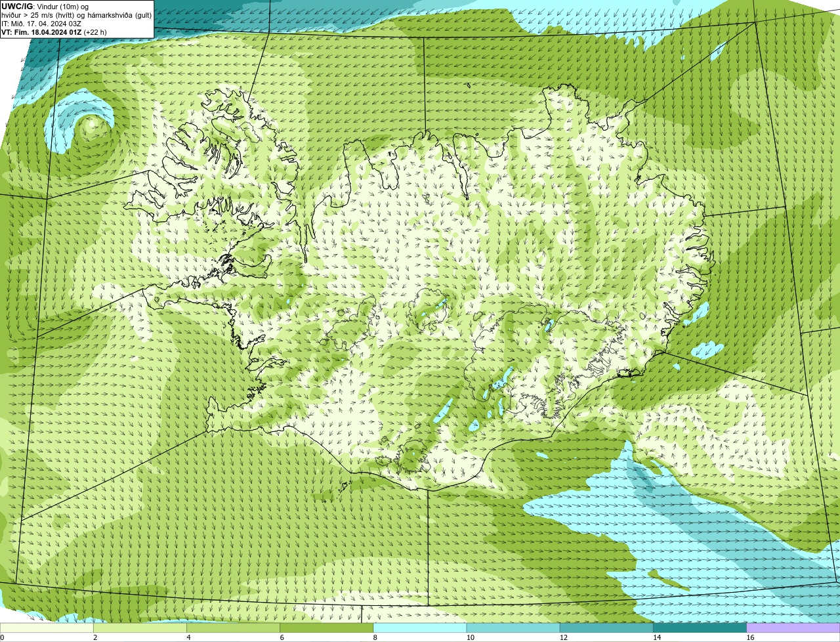The height and width of the screenshot is (642, 840).
Task: Click the 'hviður > 25 m/s (hvítt)' line
Action: pyautogui.click(x=76, y=15)
